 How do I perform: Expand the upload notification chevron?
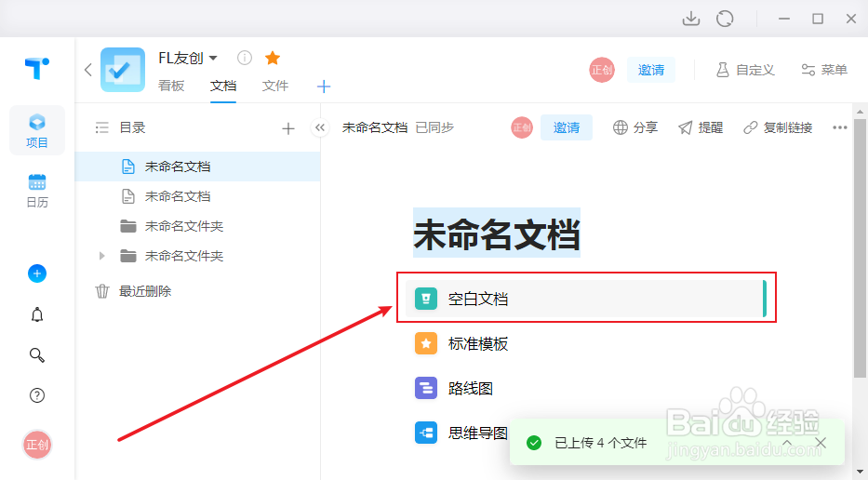pos(787,443)
